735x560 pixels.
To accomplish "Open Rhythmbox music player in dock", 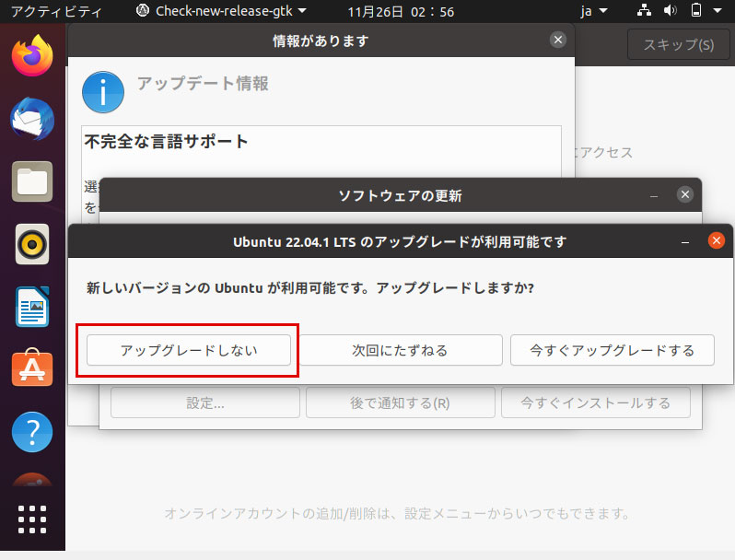I will click(32, 244).
